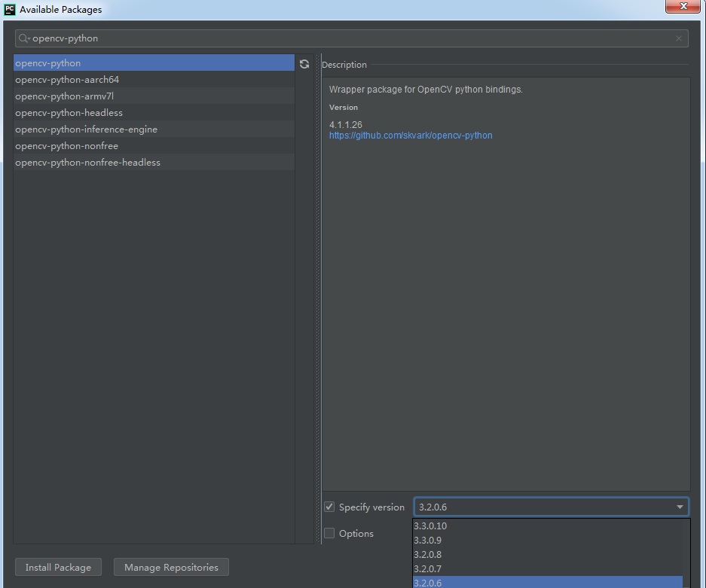Click the refresh packages icon
The width and height of the screenshot is (706, 588).
(x=304, y=64)
